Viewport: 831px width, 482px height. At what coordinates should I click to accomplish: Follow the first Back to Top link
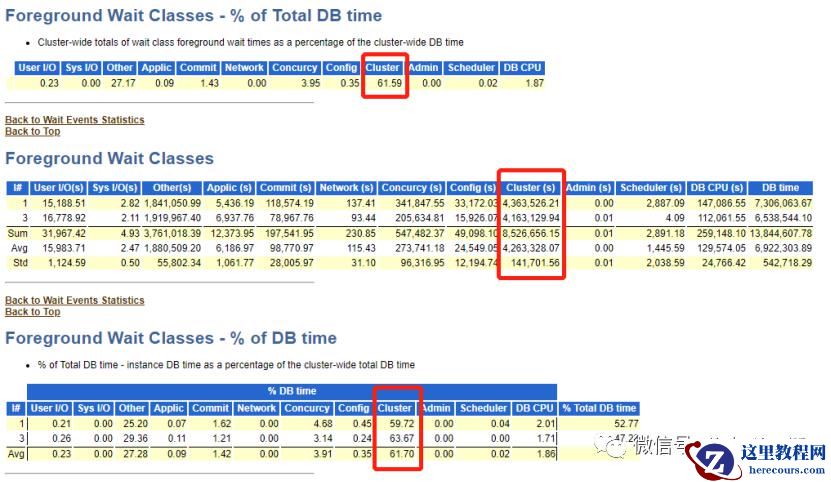tap(33, 132)
